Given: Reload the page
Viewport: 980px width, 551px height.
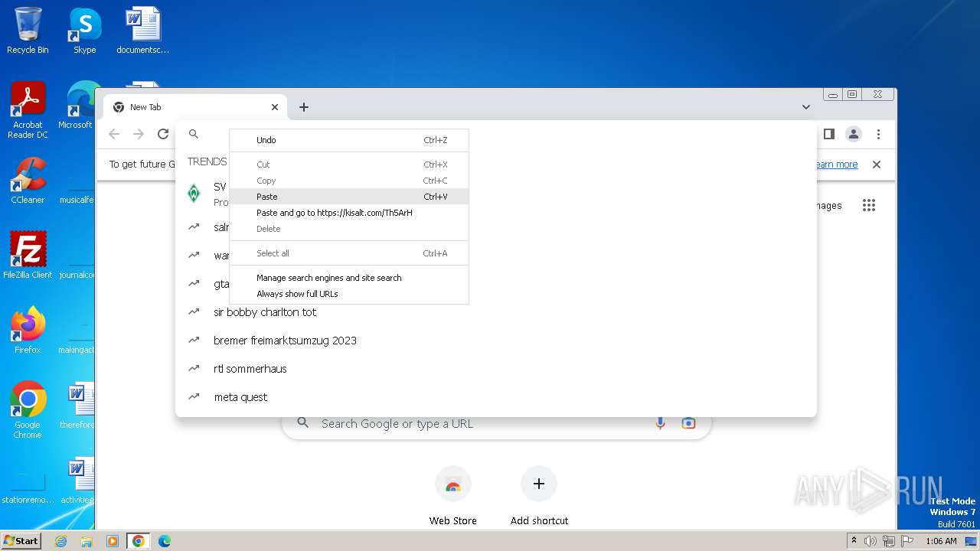Looking at the screenshot, I should pos(163,134).
